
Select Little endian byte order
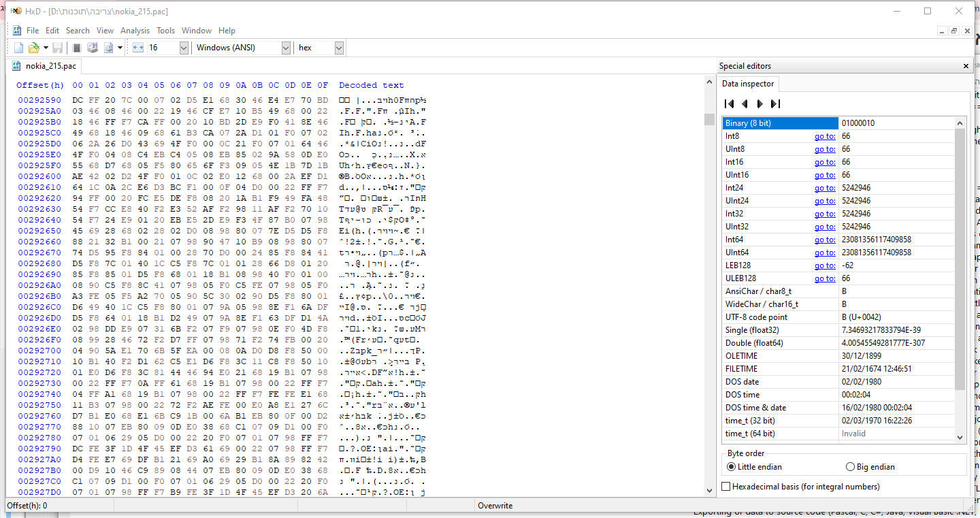coord(754,467)
